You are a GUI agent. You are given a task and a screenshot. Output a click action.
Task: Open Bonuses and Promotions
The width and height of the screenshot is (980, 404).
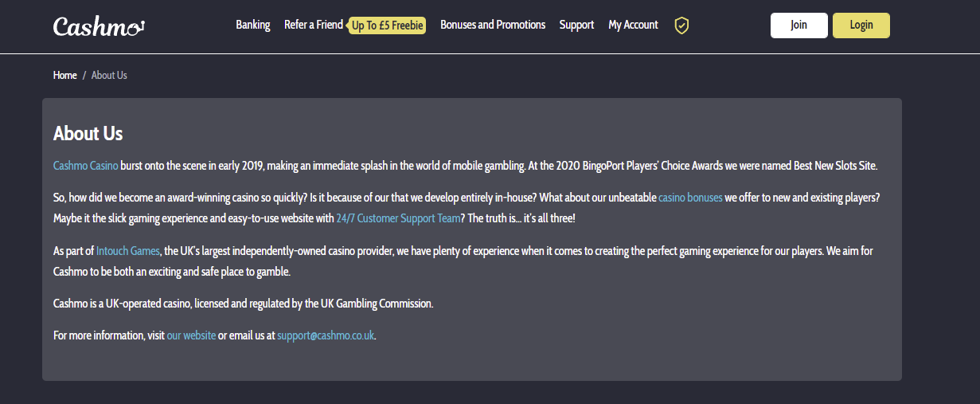pyautogui.click(x=493, y=25)
